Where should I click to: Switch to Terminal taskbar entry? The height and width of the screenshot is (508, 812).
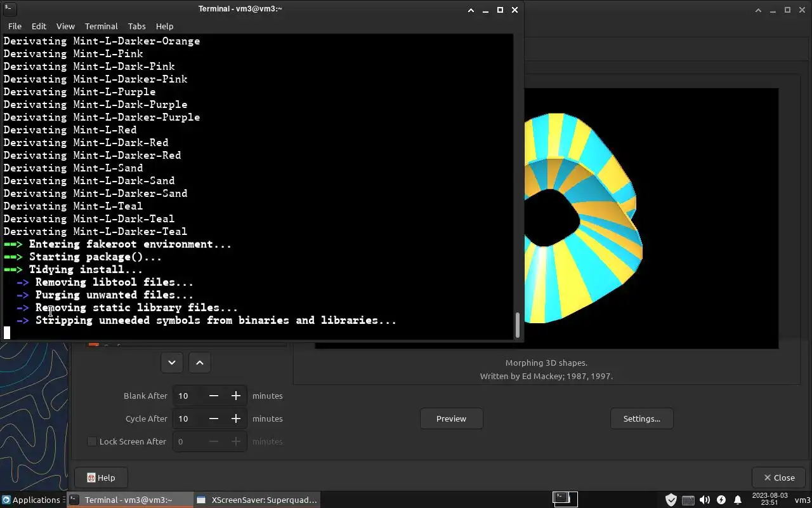[x=129, y=500]
